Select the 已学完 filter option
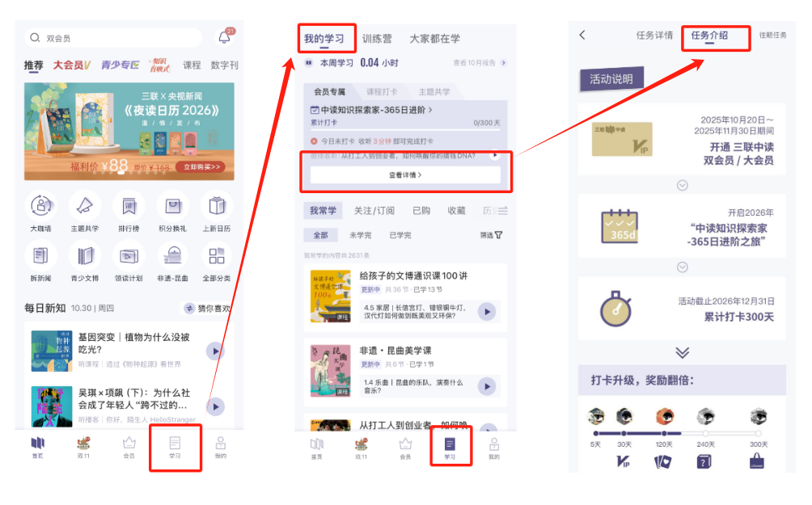The height and width of the screenshot is (505, 812). click(400, 235)
